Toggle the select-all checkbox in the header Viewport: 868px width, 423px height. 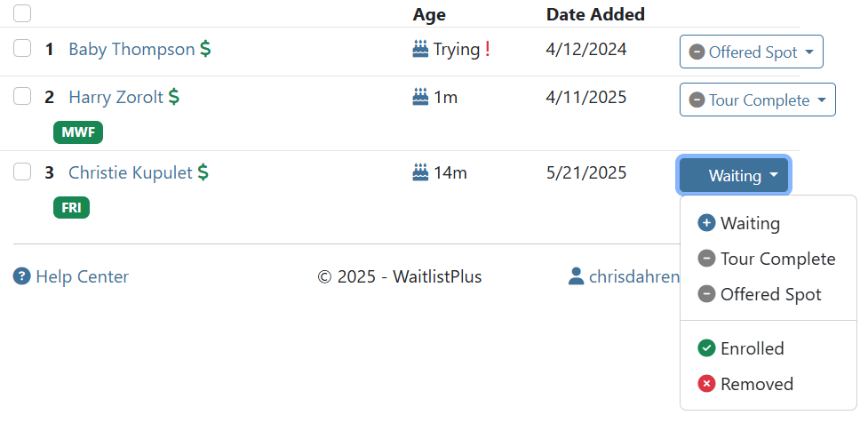[x=22, y=13]
